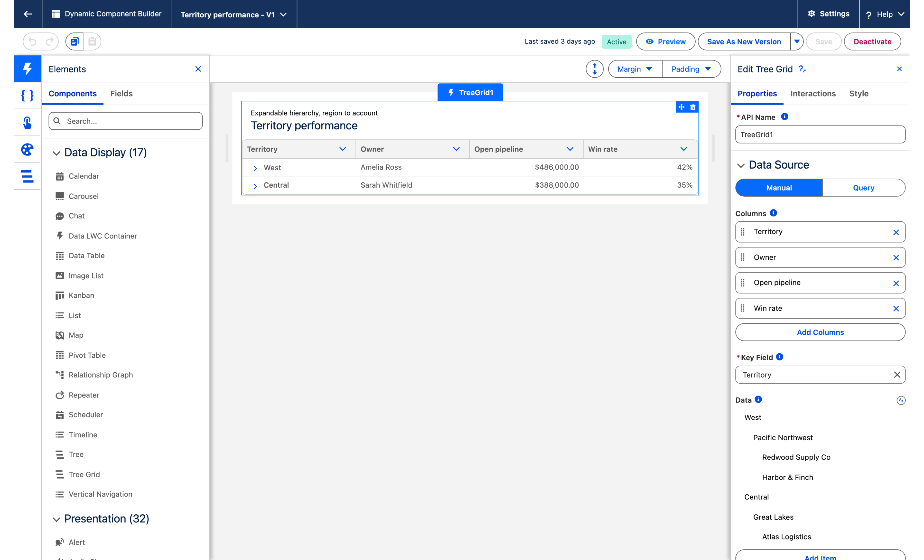This screenshot has width=924, height=560.
Task: Show Data info tooltip
Action: tap(758, 399)
